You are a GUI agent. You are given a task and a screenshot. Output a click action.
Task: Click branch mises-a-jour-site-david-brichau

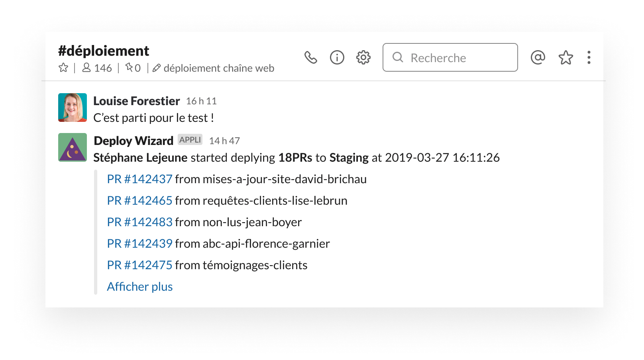tap(285, 179)
